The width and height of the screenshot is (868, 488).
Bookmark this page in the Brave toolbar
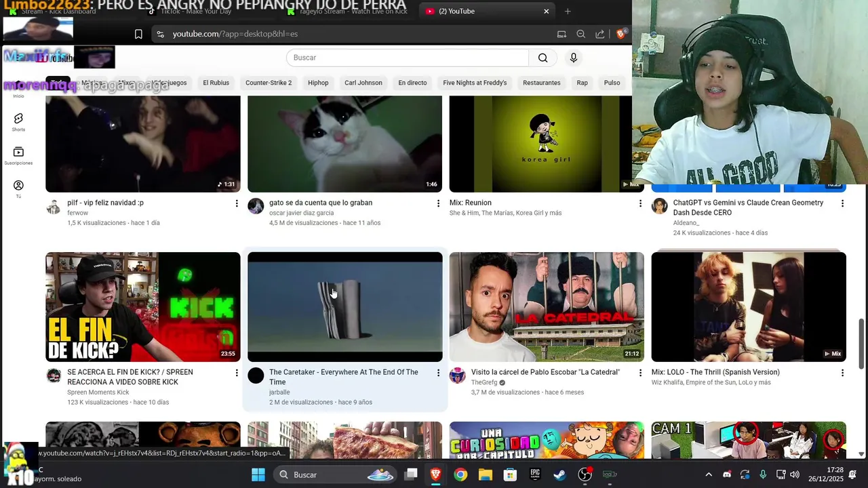click(138, 34)
